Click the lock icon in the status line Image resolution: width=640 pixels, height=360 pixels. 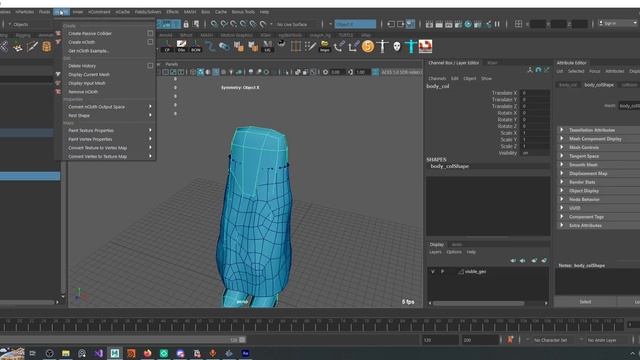point(186,24)
